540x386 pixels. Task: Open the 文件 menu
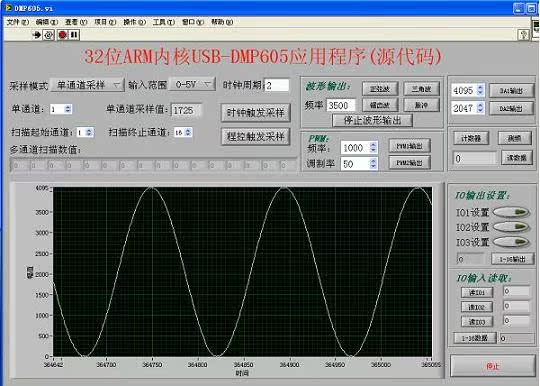point(18,22)
